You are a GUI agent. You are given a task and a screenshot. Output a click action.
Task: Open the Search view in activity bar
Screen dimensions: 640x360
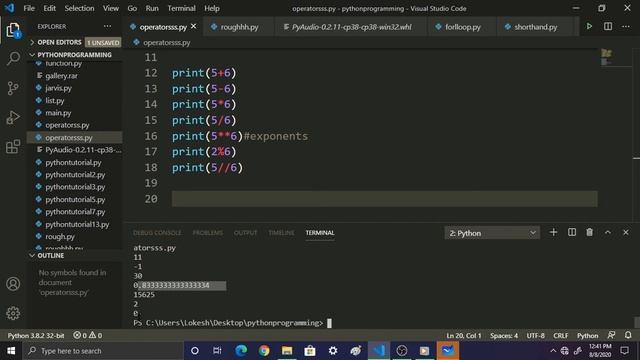click(13, 58)
